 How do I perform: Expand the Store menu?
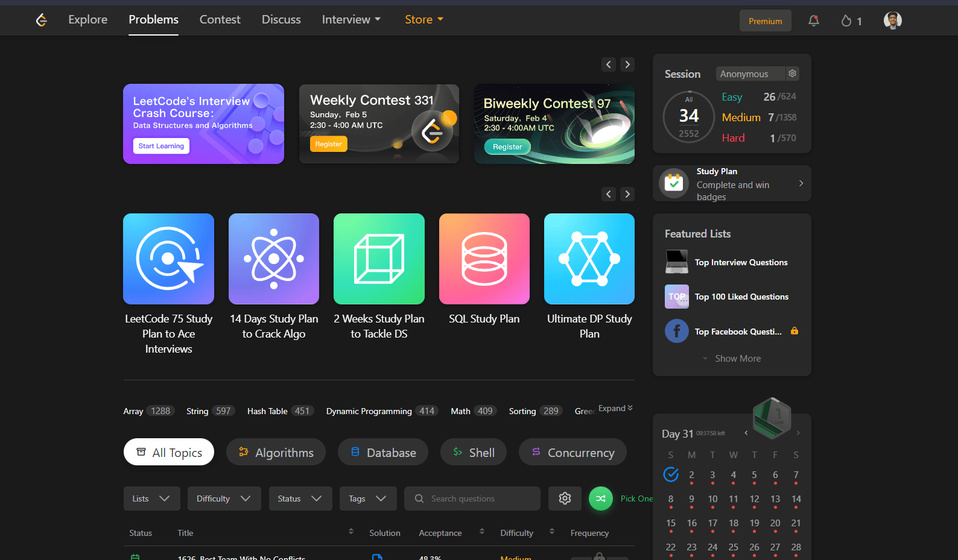pos(425,20)
